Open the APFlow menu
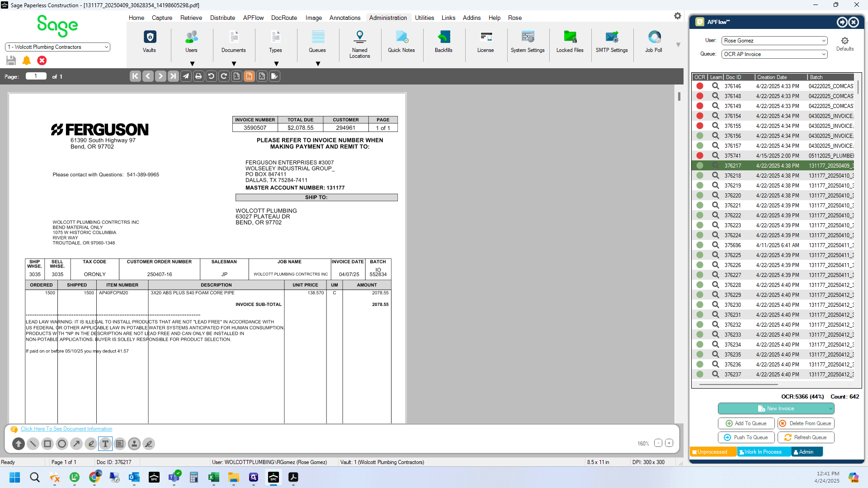The width and height of the screenshot is (868, 488). coord(253,18)
